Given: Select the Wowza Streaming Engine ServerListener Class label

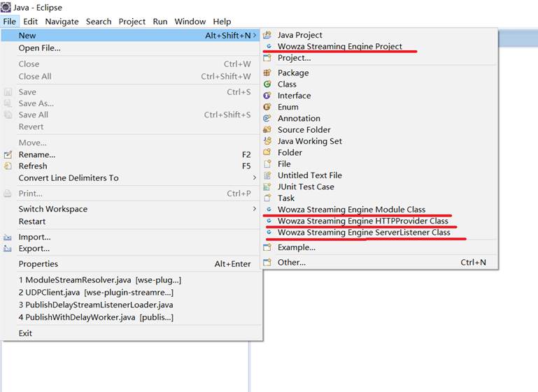Looking at the screenshot, I should point(364,232).
